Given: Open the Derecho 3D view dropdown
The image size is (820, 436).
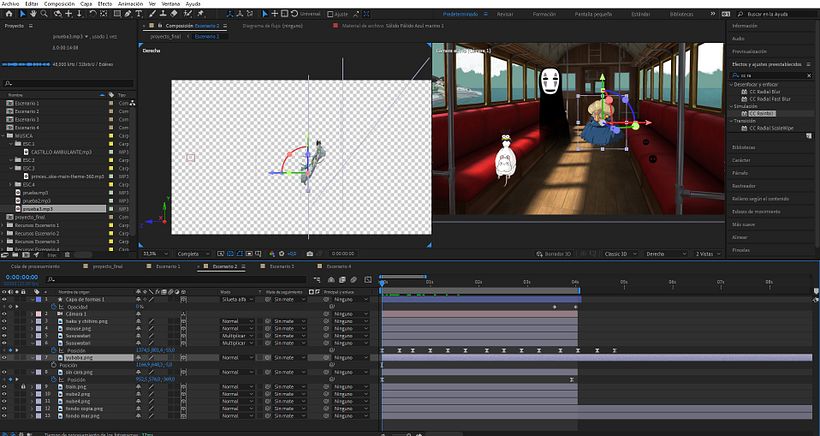Looking at the screenshot, I should click(666, 254).
